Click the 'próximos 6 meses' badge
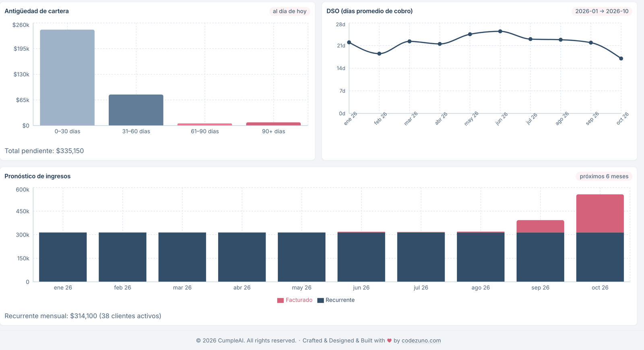 (x=604, y=176)
